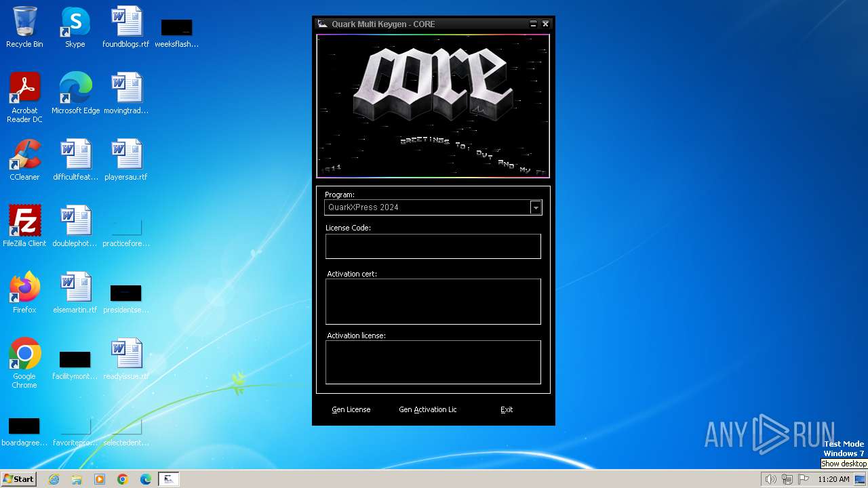Click the Gen Activation Lic button
The height and width of the screenshot is (488, 868).
pyautogui.click(x=428, y=409)
